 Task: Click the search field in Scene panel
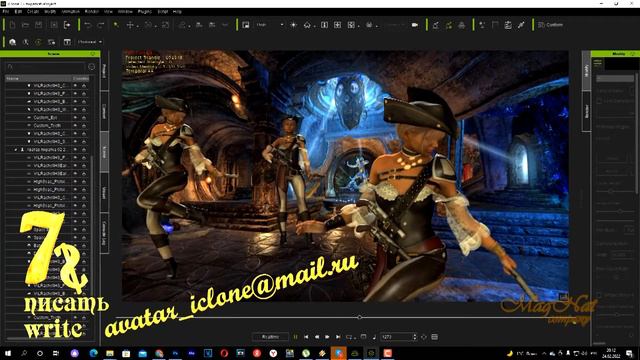(45, 66)
